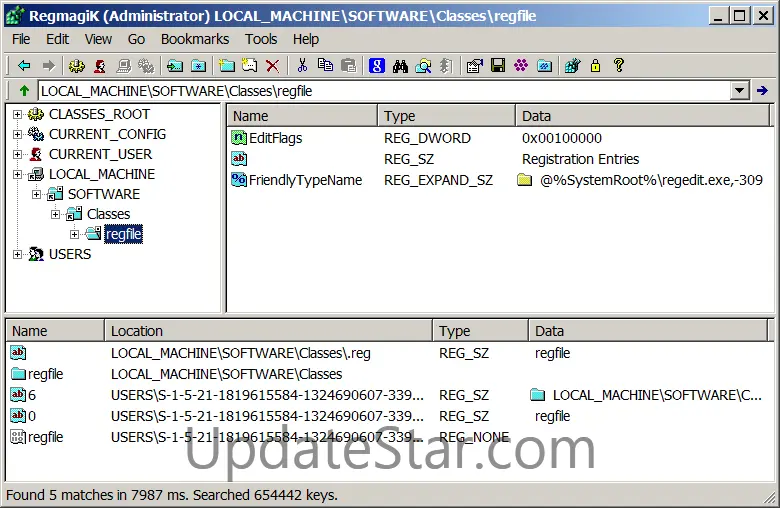
Task: Click the new value note icon
Action: 250,65
